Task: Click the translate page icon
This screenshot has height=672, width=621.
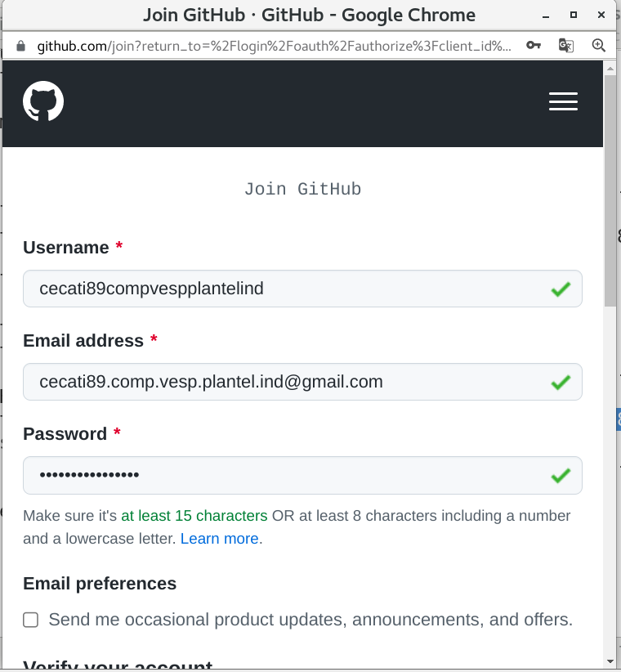Action: [565, 45]
